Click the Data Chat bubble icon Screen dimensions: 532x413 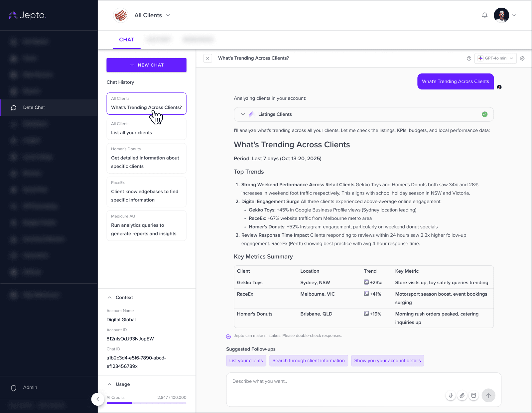(14, 108)
